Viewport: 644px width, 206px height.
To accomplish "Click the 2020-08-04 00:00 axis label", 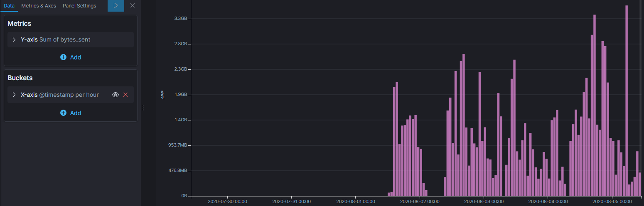I will (548, 201).
